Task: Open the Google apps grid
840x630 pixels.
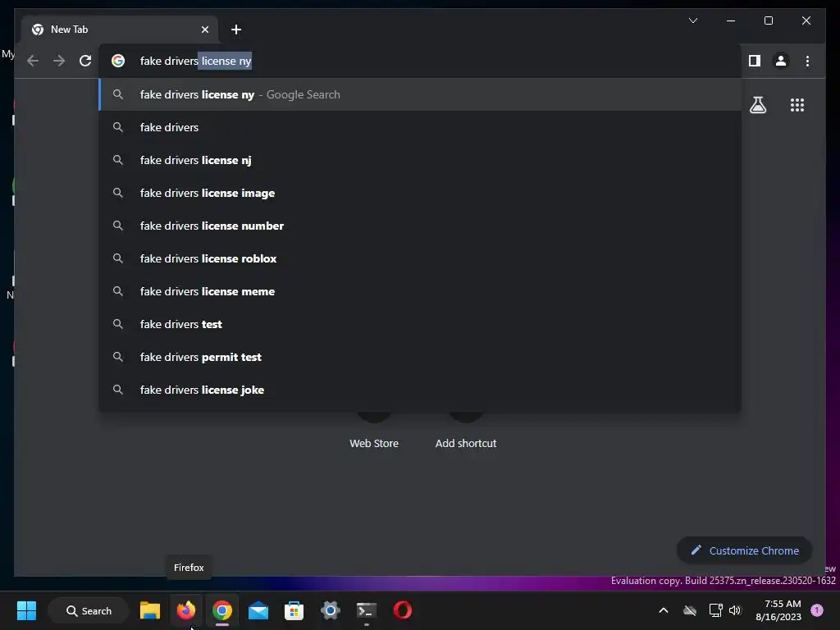Action: 797,105
